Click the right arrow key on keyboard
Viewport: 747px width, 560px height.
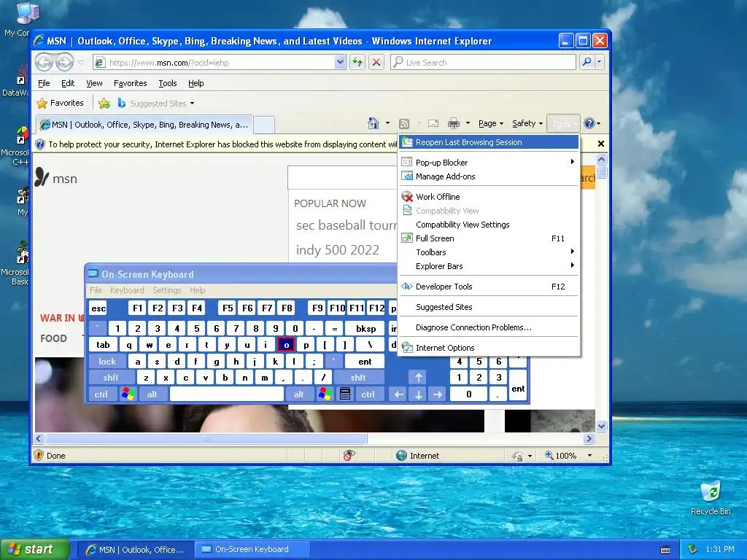(x=438, y=394)
